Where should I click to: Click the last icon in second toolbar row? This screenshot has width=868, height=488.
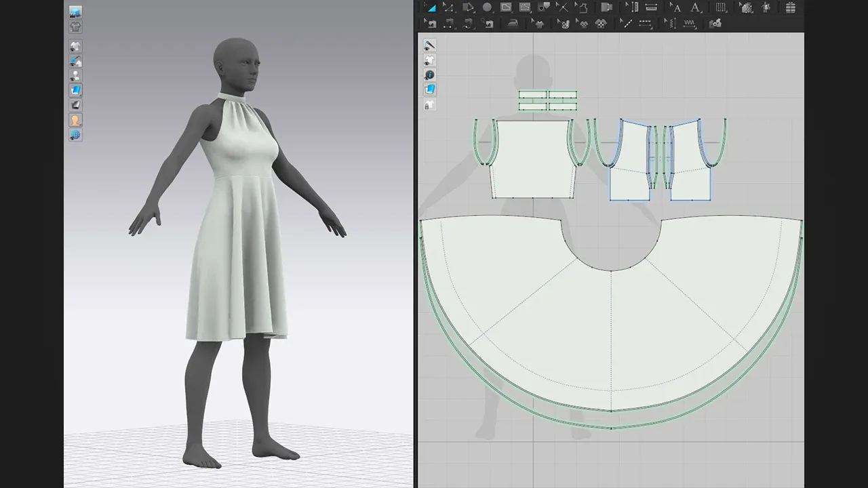[x=715, y=23]
